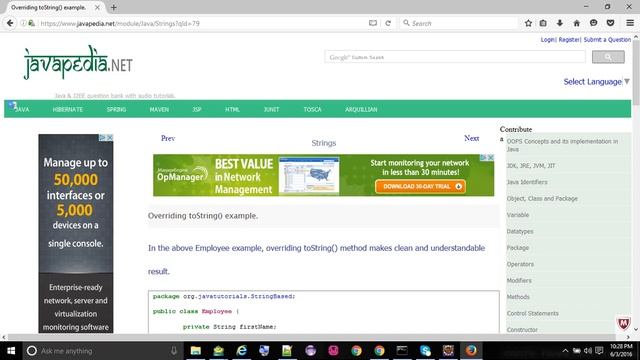Image resolution: width=640 pixels, height=360 pixels.
Task: Close the OpManager banner ad
Action: point(491,158)
